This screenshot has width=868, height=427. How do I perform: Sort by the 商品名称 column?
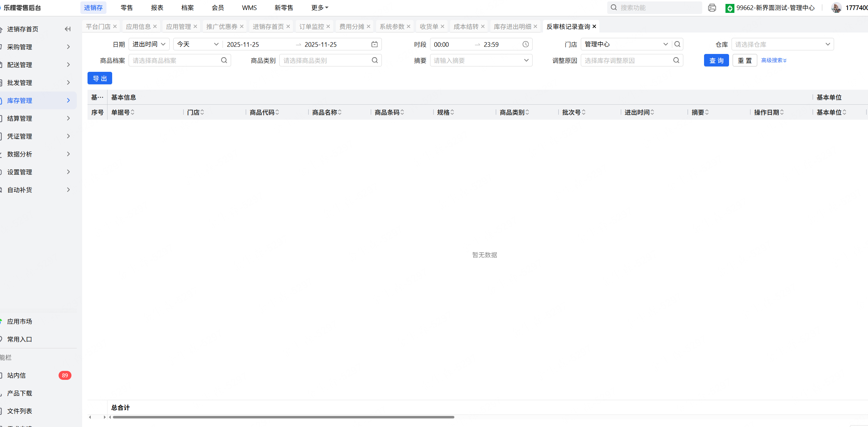(340, 112)
